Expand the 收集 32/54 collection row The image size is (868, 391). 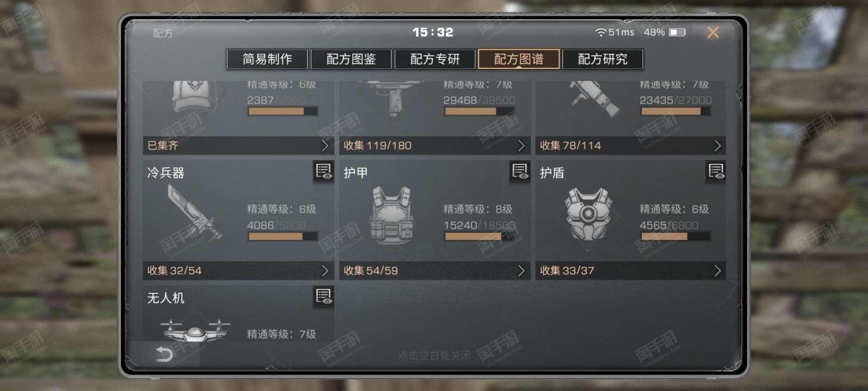239,270
